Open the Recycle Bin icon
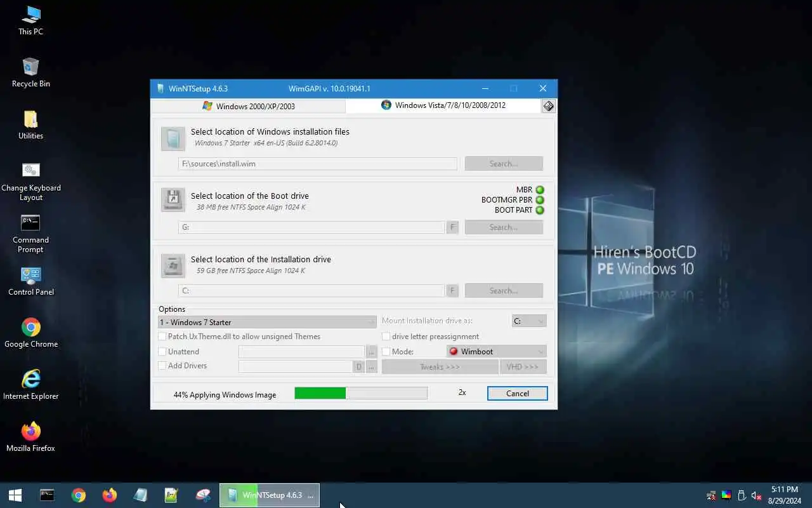812x508 pixels. pos(30,72)
